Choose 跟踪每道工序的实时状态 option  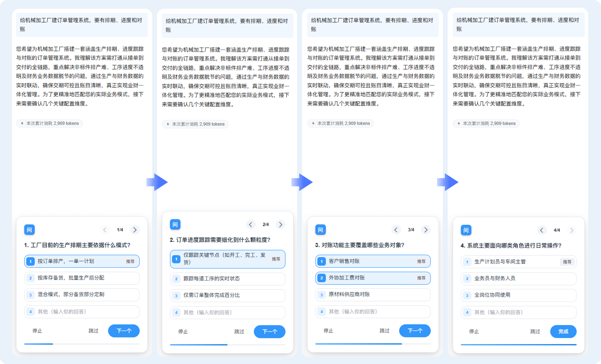(228, 279)
